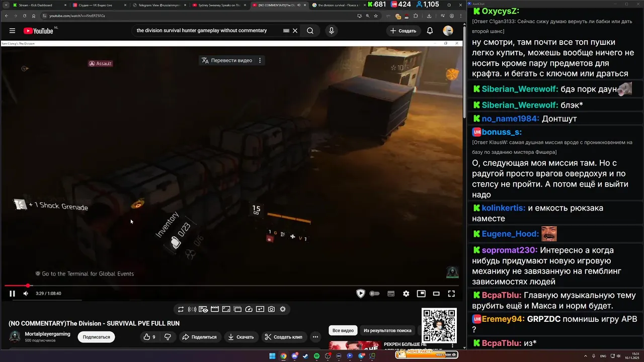This screenshot has width=644, height=362.
Task: Select the Из результатов поиска chip
Action: tap(387, 330)
